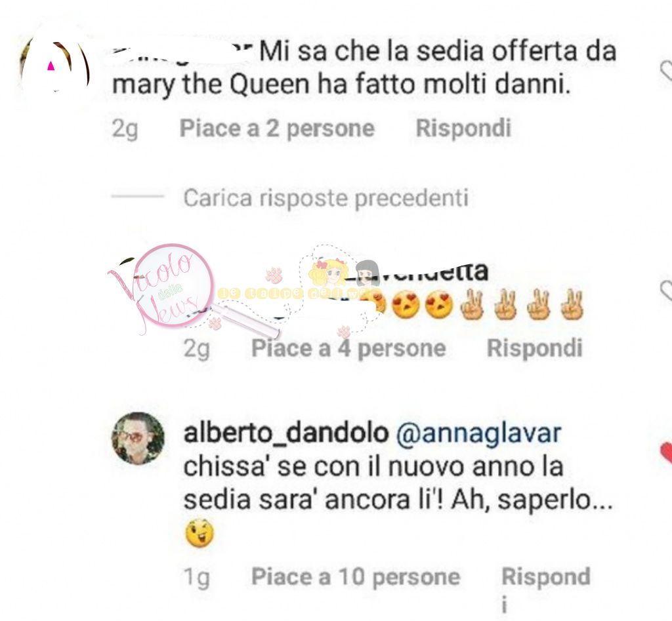
Task: View 'Piace a 4 persone' likes list
Action: click(348, 348)
